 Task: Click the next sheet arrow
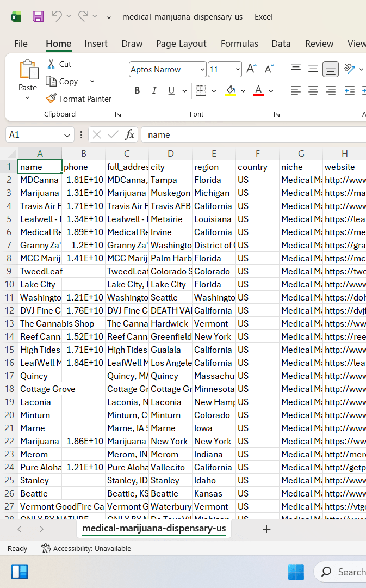pos(41,529)
